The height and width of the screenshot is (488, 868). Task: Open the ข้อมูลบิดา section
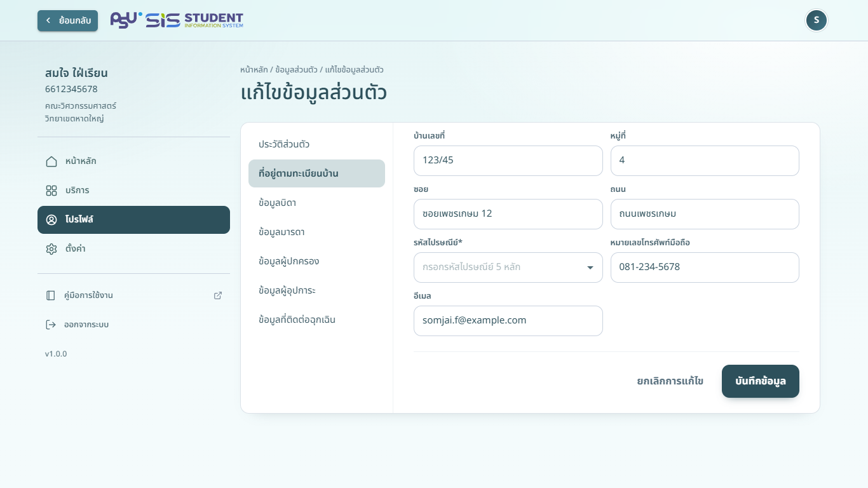pyautogui.click(x=316, y=203)
